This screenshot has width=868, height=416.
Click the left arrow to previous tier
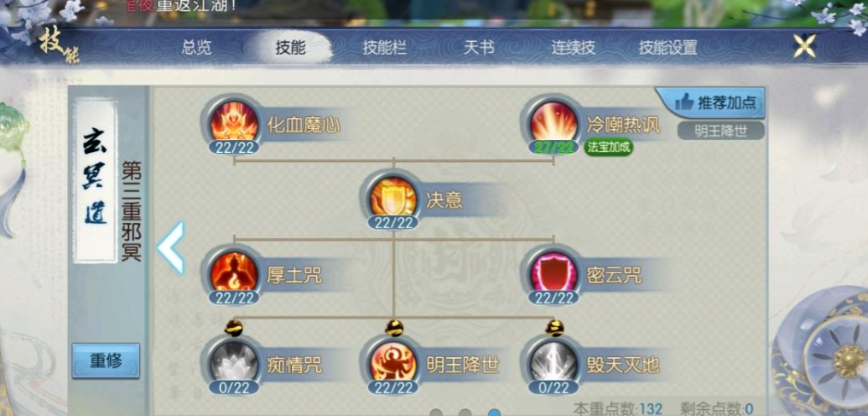click(171, 248)
